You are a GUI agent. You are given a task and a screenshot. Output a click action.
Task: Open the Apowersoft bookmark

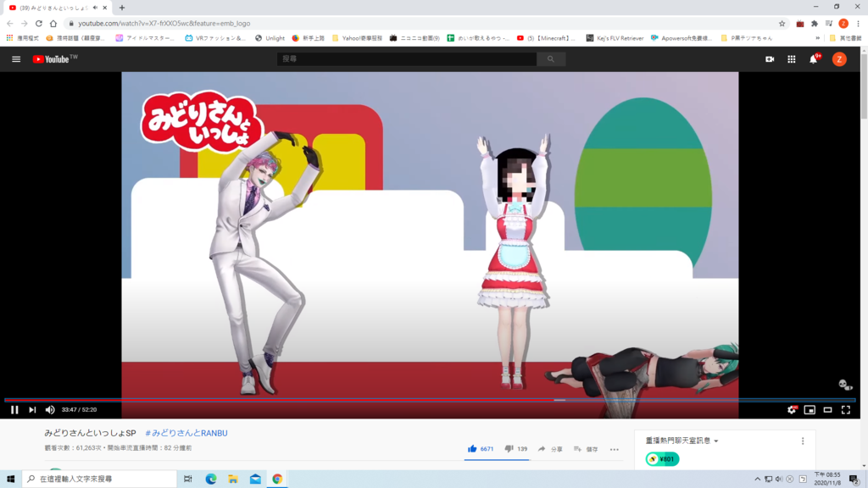tap(682, 38)
